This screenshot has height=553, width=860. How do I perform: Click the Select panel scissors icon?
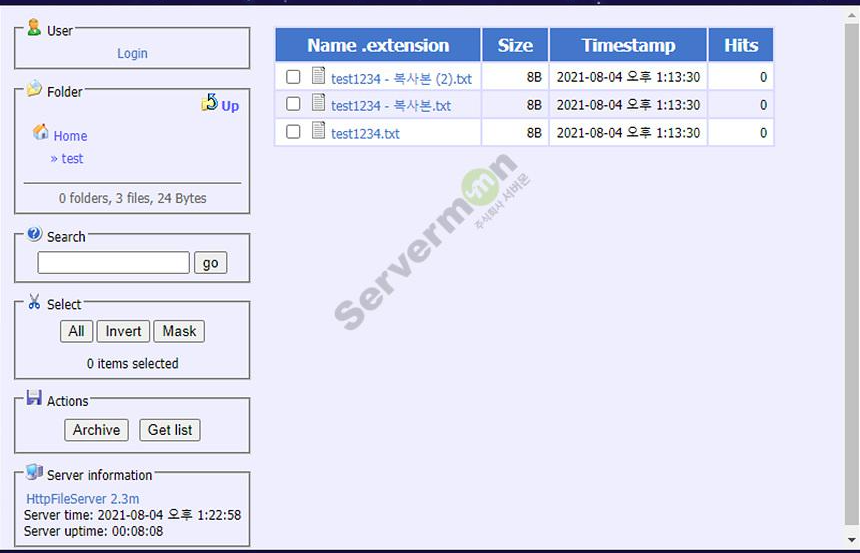[35, 301]
